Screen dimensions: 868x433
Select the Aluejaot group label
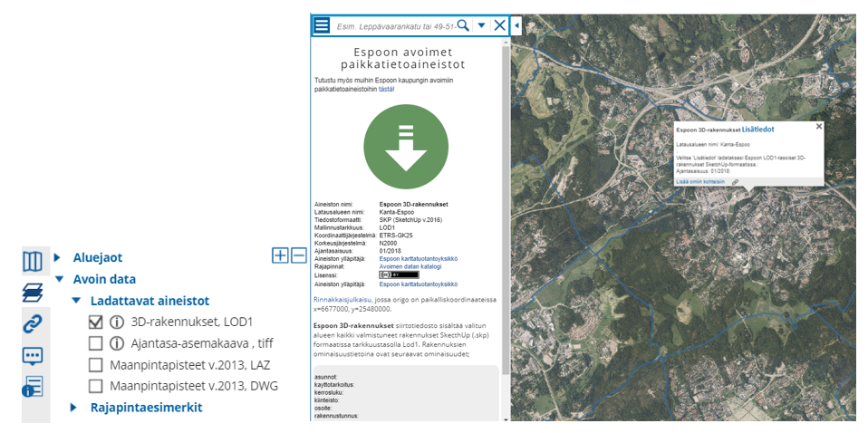click(x=98, y=257)
